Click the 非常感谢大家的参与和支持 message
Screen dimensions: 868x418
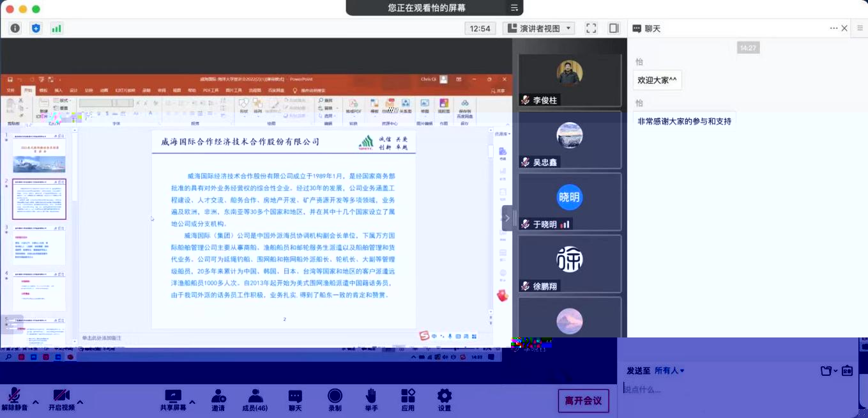(684, 121)
